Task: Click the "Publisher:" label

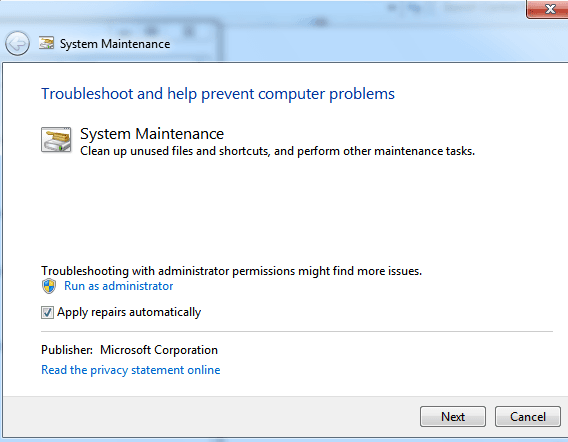Action: pos(67,350)
